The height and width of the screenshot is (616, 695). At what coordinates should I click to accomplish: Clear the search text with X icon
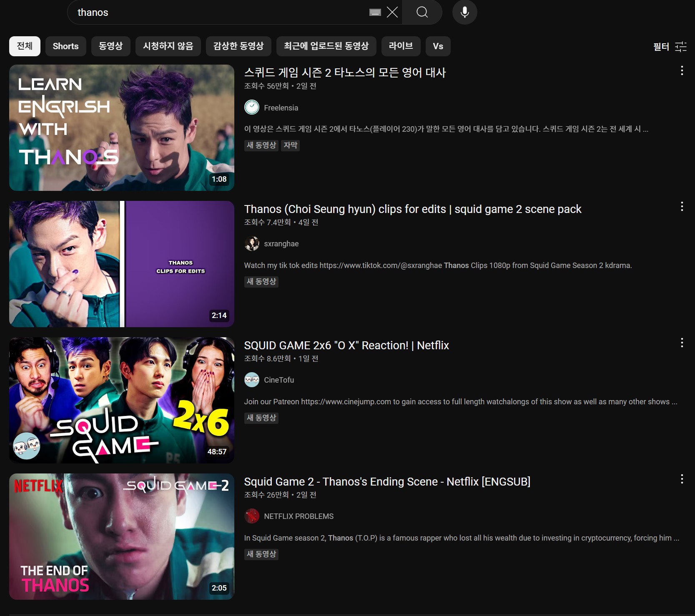392,12
